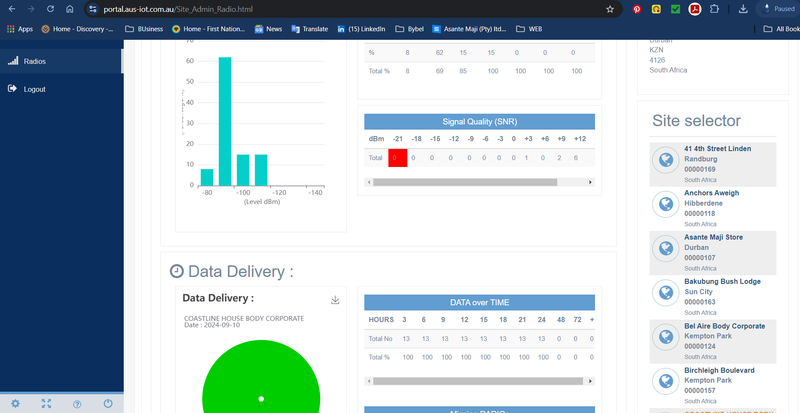Open the WEB bookmarks folder
The height and width of the screenshot is (413, 800).
tap(529, 29)
